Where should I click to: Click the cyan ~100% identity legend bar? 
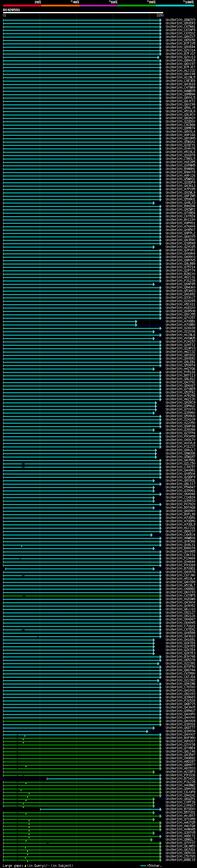(x=175, y=6)
